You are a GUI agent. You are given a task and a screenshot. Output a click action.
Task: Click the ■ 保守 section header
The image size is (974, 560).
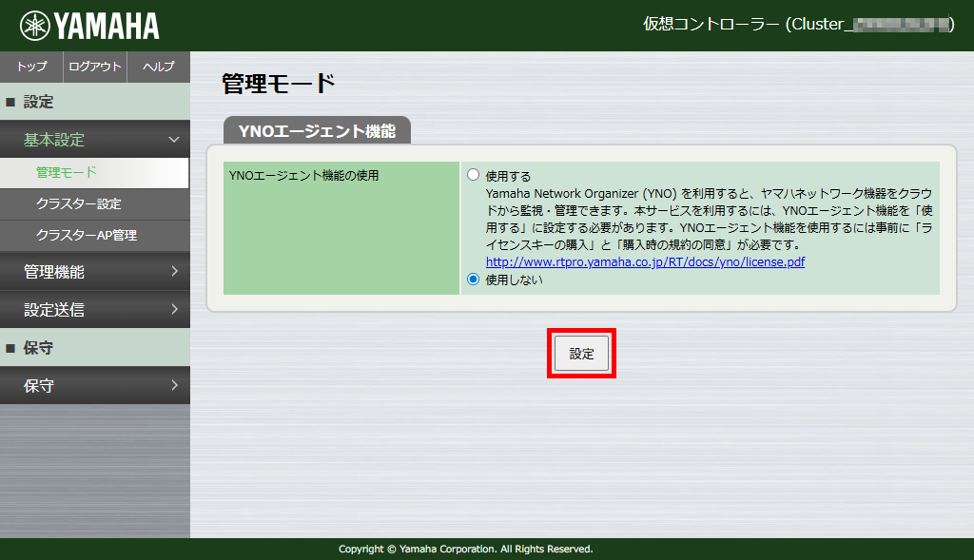(95, 348)
